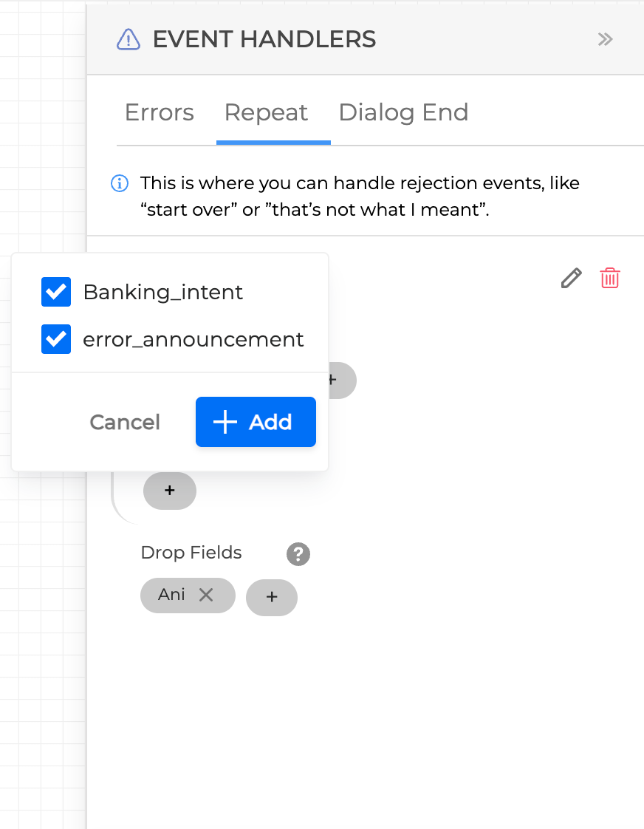
Task: Add a drop field with plus beside Ani
Action: pos(271,597)
